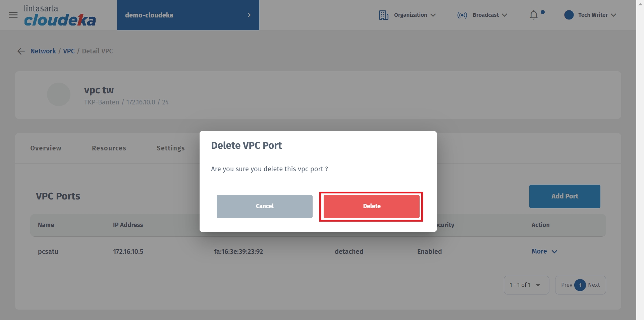This screenshot has height=320, width=644.
Task: Click the vpc tw avatar circle
Action: point(59,94)
